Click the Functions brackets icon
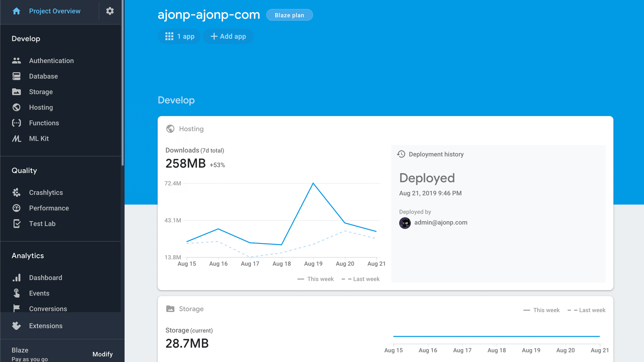 [16, 123]
